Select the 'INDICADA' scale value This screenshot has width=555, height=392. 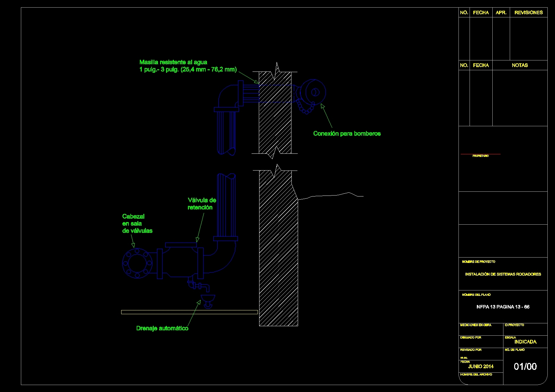pyautogui.click(x=526, y=342)
